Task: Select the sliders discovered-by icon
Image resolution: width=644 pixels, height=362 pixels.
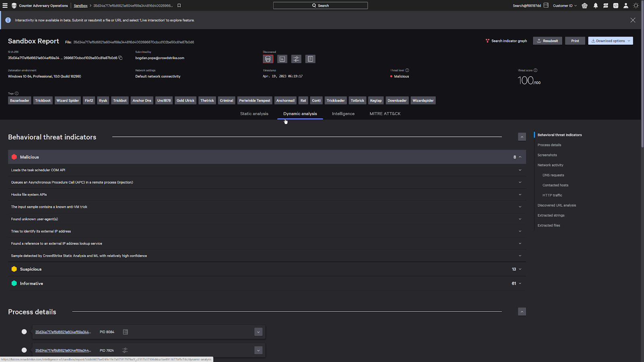Action: 296,59
